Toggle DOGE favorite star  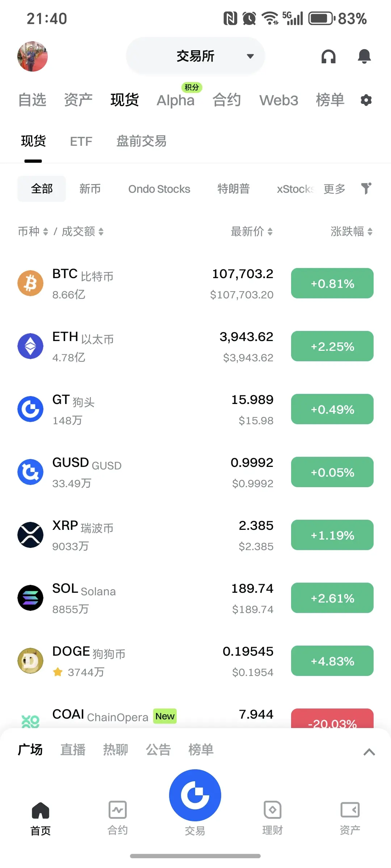[58, 672]
